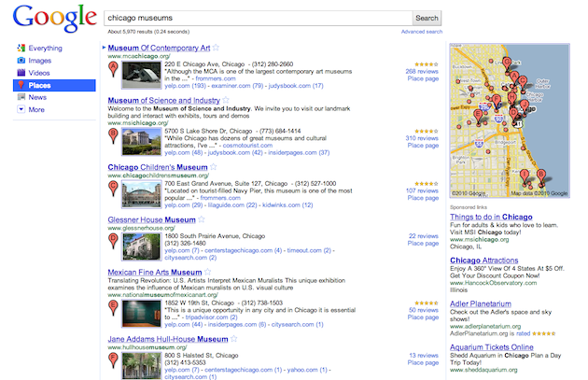Click map pin D beside Glessner House Museum
Viewport: 588px width, 380px height.
click(113, 241)
